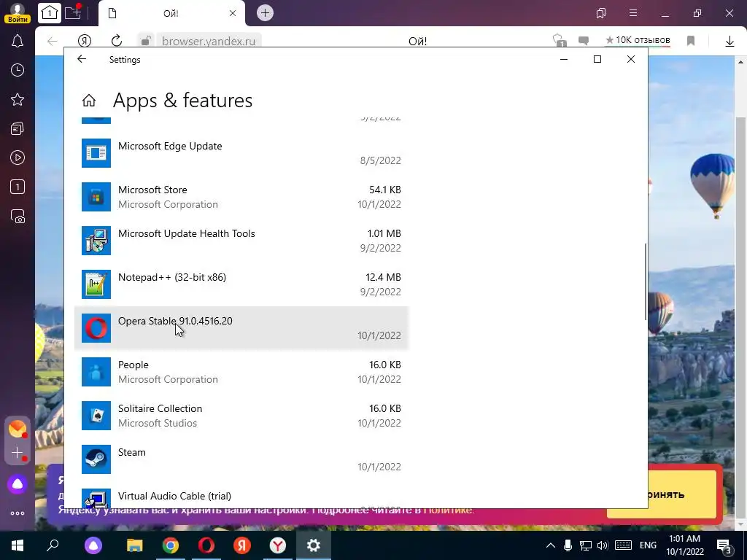Select the Steam app entry
Image resolution: width=747 pixels, height=560 pixels.
(x=241, y=459)
